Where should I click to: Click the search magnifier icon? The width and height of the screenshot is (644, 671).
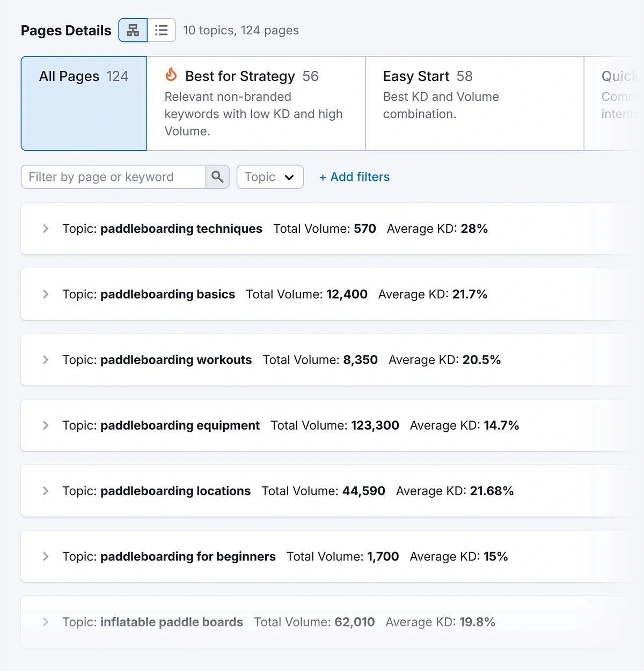(x=217, y=176)
